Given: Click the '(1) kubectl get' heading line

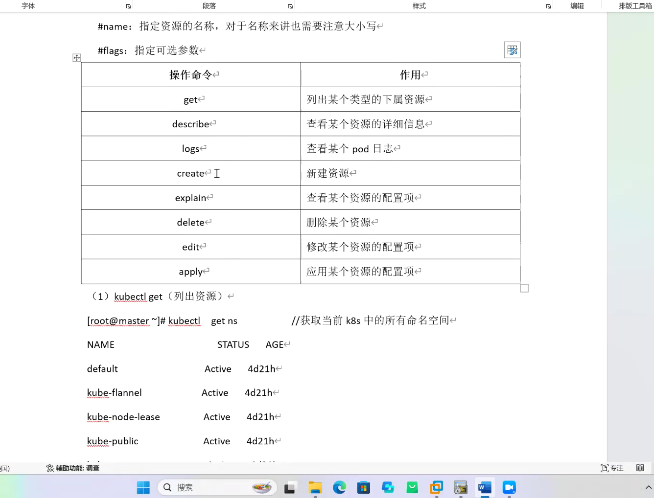Looking at the screenshot, I should pyautogui.click(x=162, y=296).
